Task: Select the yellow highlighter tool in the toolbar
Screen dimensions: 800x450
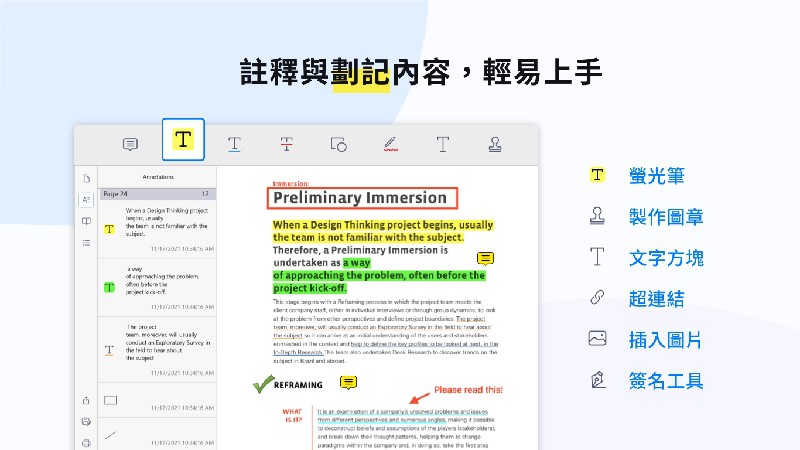Action: (x=183, y=140)
